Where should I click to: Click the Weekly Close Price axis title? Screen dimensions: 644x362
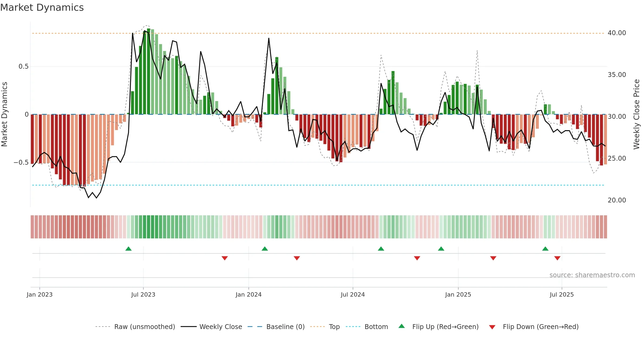click(x=637, y=114)
